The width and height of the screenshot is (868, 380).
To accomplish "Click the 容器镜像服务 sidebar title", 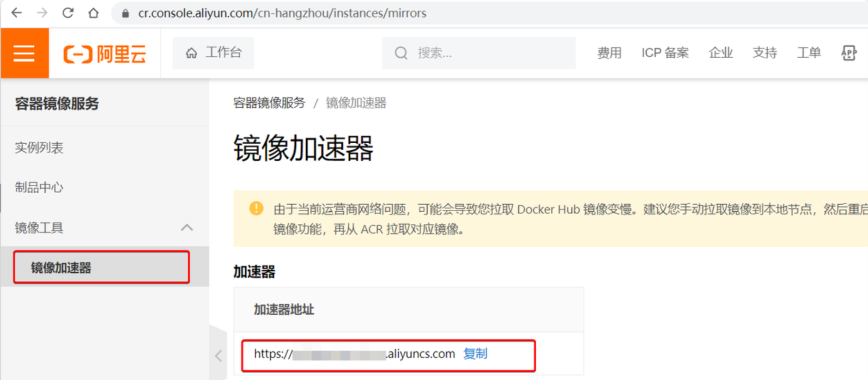I will (x=57, y=104).
